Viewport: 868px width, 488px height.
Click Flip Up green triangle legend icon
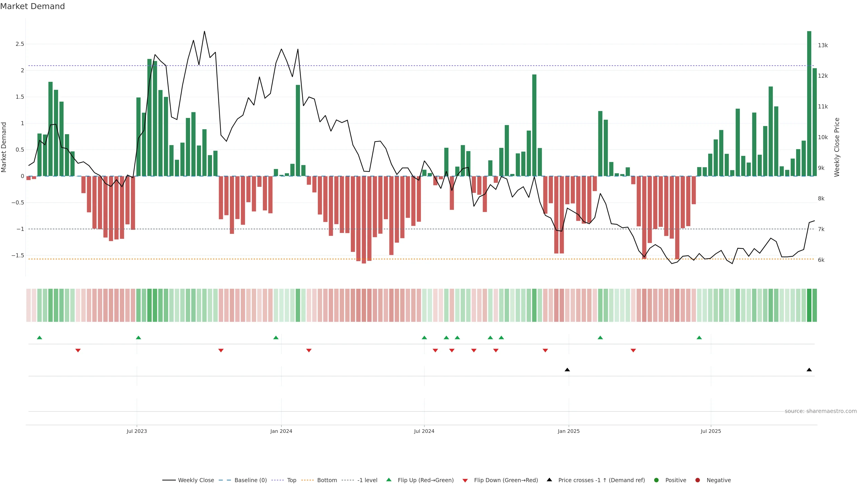tap(389, 480)
